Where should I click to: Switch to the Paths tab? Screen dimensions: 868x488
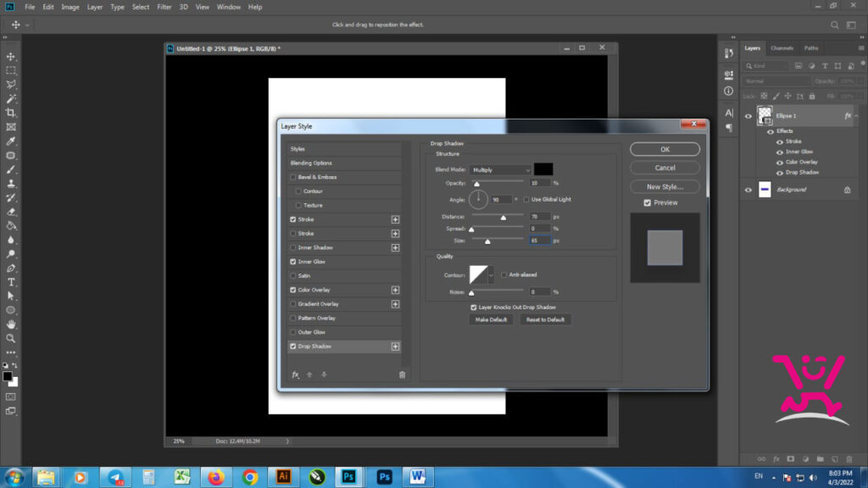click(x=811, y=48)
